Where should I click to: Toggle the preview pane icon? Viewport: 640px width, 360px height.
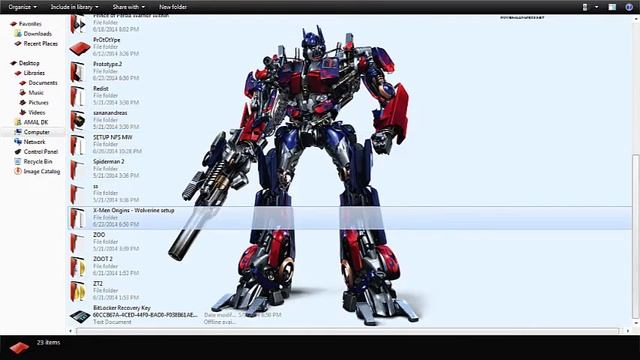click(x=612, y=7)
